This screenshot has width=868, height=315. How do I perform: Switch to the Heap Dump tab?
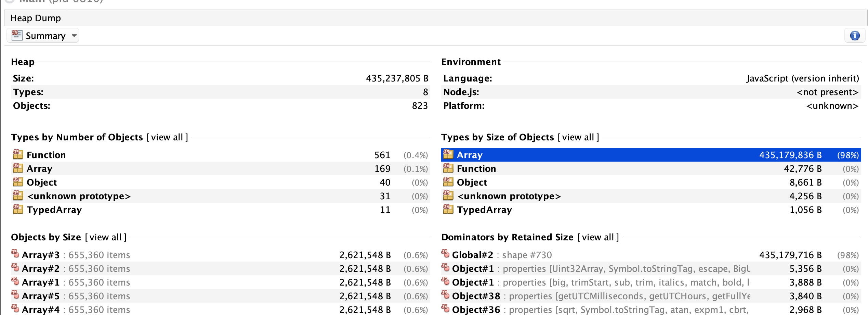(x=36, y=18)
